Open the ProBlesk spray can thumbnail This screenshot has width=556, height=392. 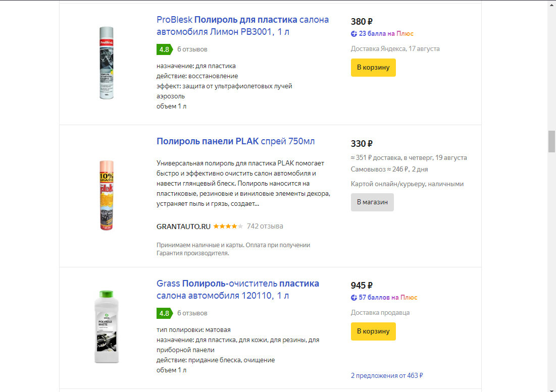click(x=106, y=63)
